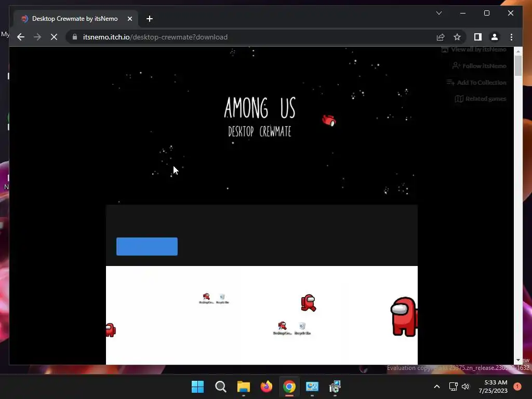532x399 pixels.
Task: Open the clock showing 5:33 AM
Action: (x=493, y=387)
